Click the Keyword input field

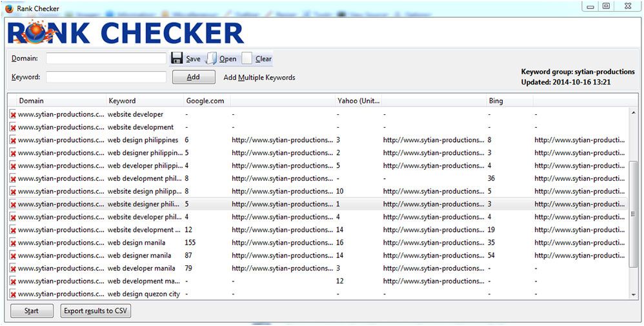click(106, 77)
